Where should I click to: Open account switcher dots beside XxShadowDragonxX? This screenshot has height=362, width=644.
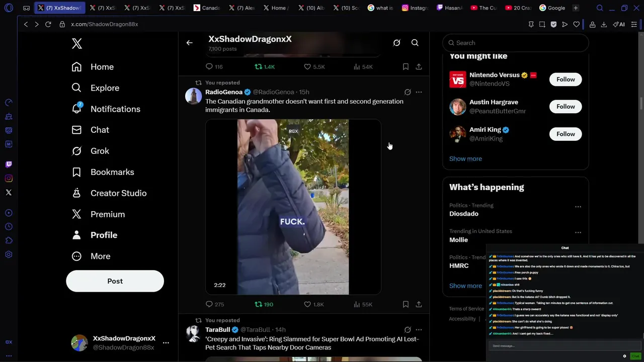click(x=166, y=343)
